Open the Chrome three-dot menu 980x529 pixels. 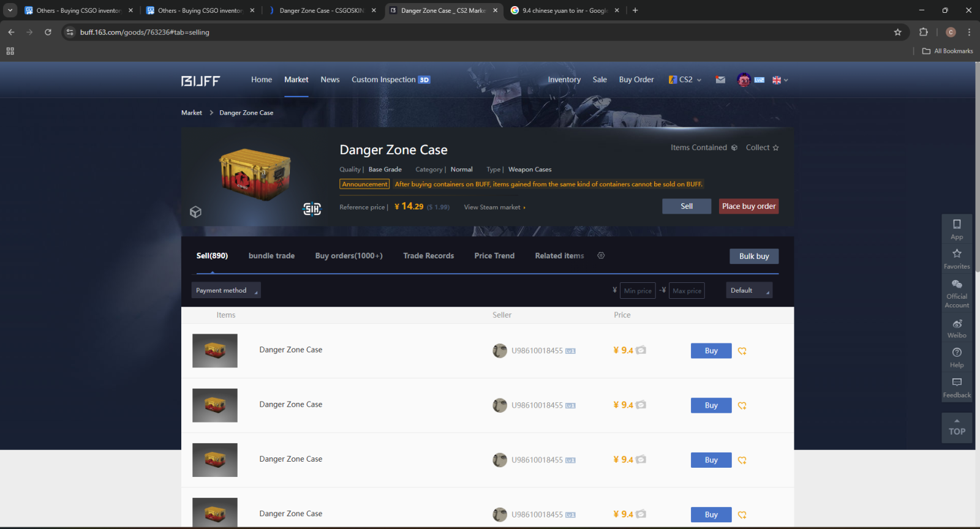tap(969, 32)
